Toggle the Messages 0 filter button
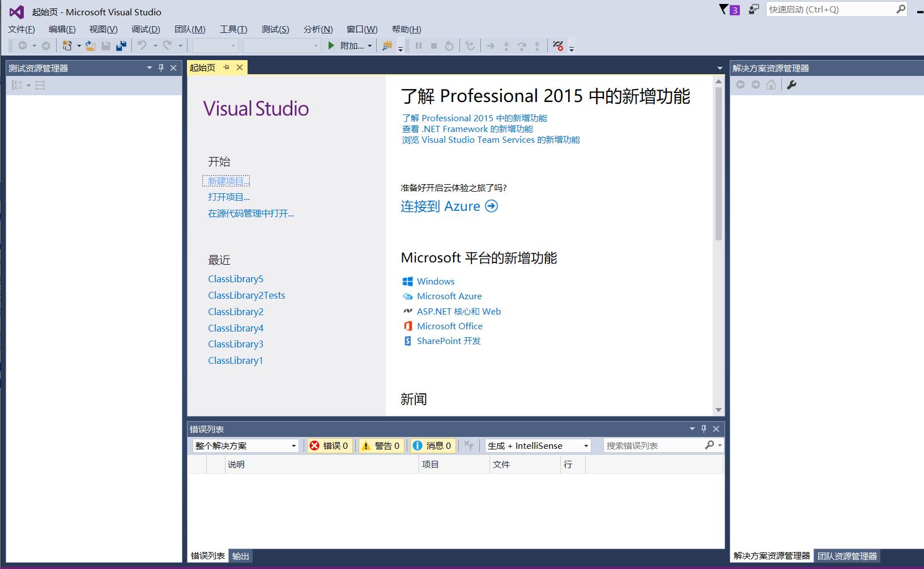The width and height of the screenshot is (924, 569). tap(433, 446)
